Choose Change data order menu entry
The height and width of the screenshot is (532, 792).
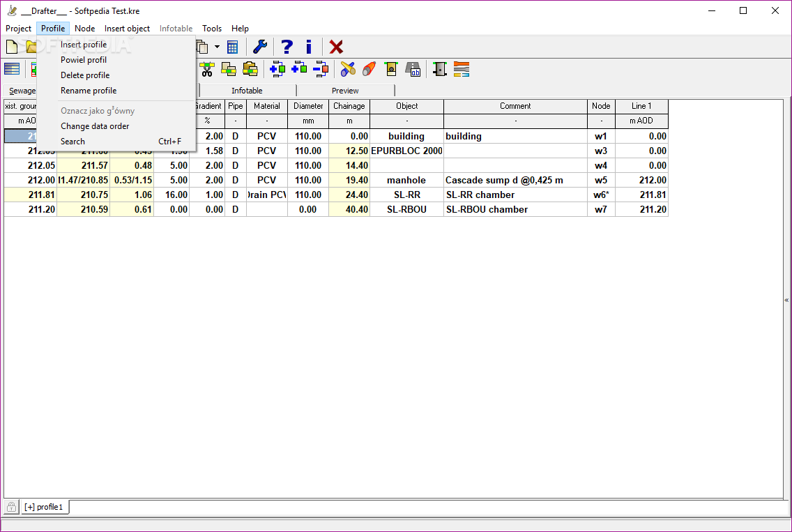coord(116,126)
